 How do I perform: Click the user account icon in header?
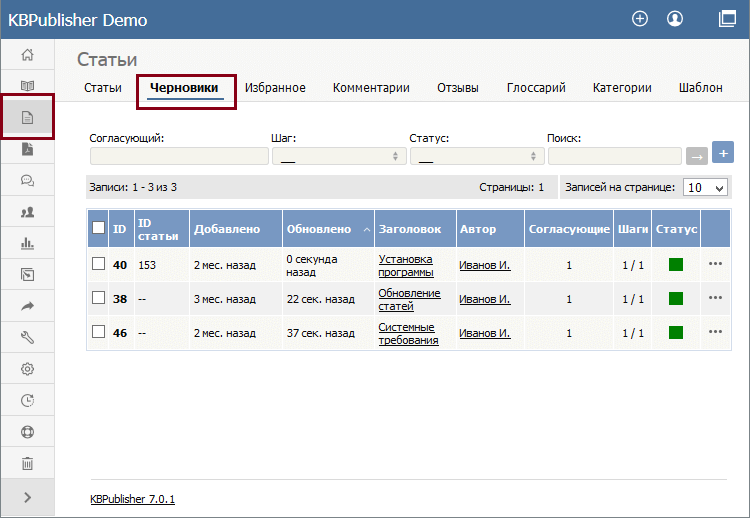pyautogui.click(x=675, y=19)
